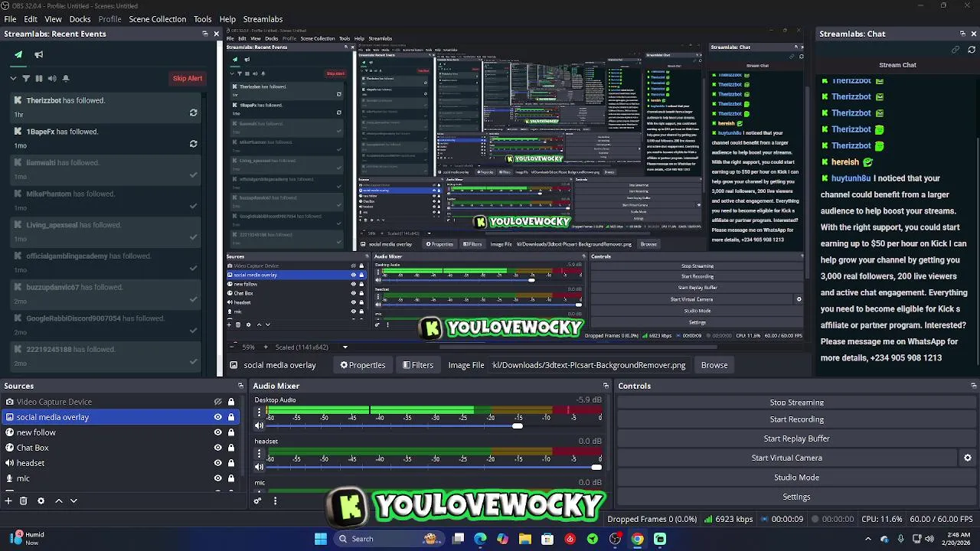This screenshot has width=980, height=551.
Task: Open the Windows Start menu
Action: [321, 539]
